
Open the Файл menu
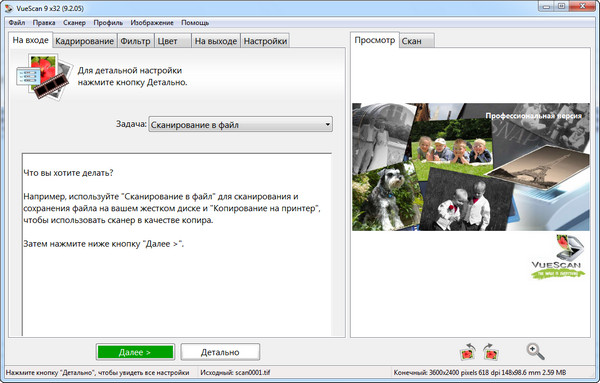click(x=17, y=23)
